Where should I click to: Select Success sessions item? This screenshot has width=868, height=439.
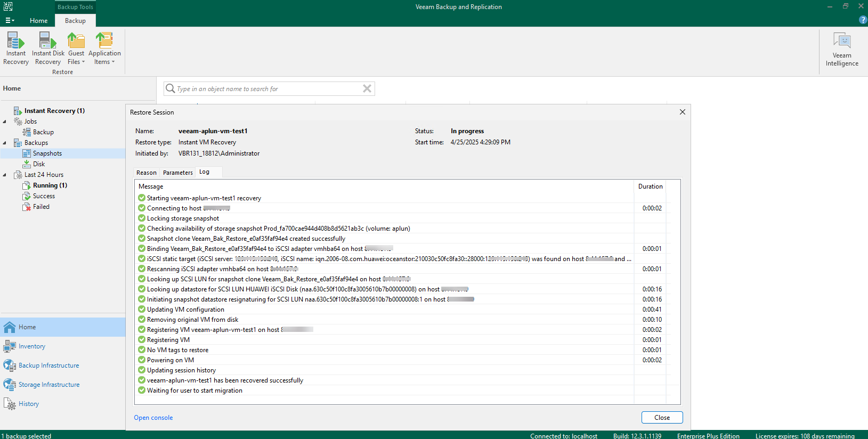coord(44,196)
